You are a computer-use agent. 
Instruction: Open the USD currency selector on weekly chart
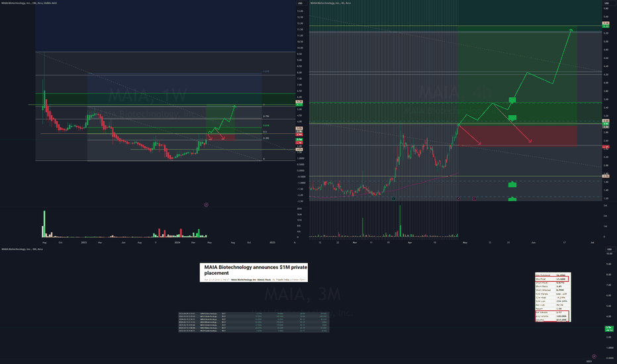(x=301, y=3)
